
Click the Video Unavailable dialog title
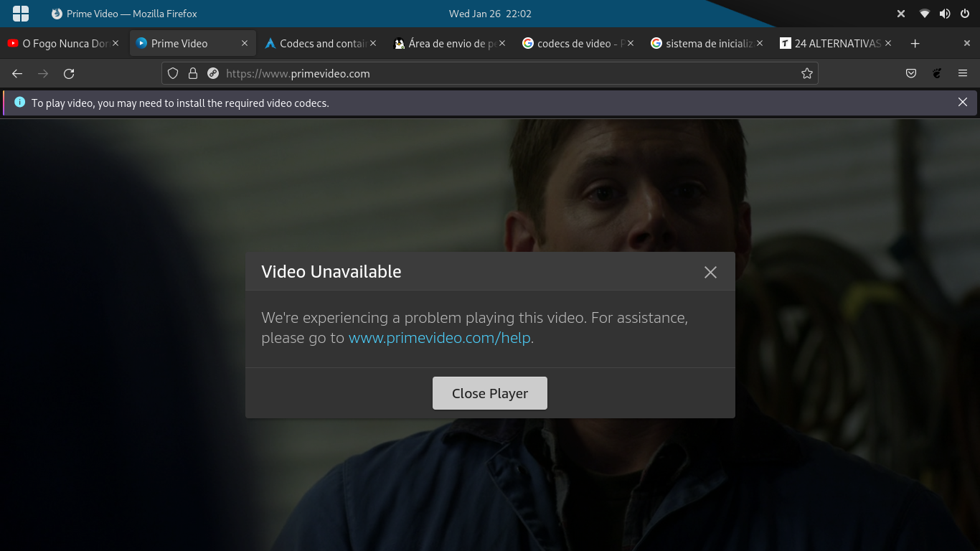(331, 272)
